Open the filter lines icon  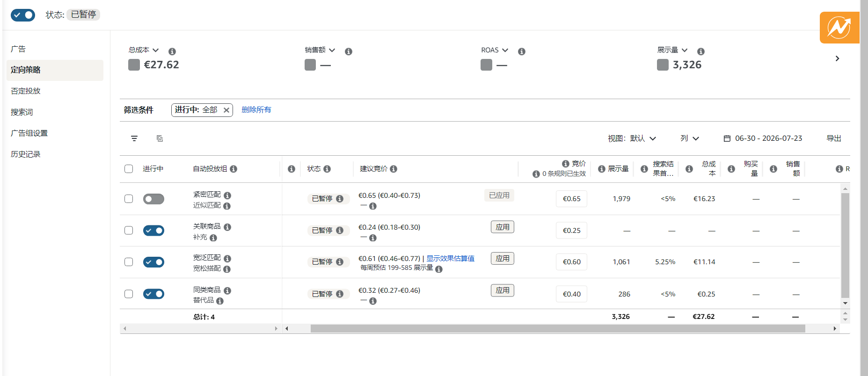coord(134,138)
